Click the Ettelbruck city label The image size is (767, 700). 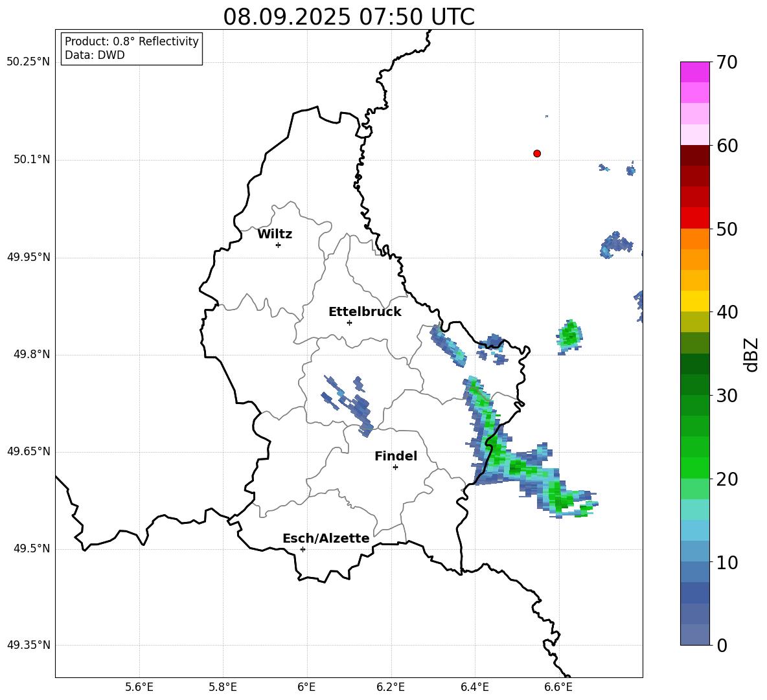click(365, 312)
